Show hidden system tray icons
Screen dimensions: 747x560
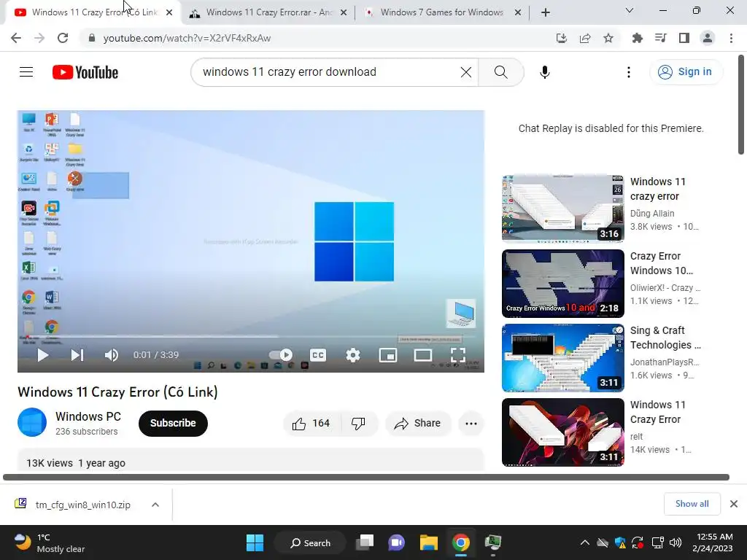click(x=584, y=542)
